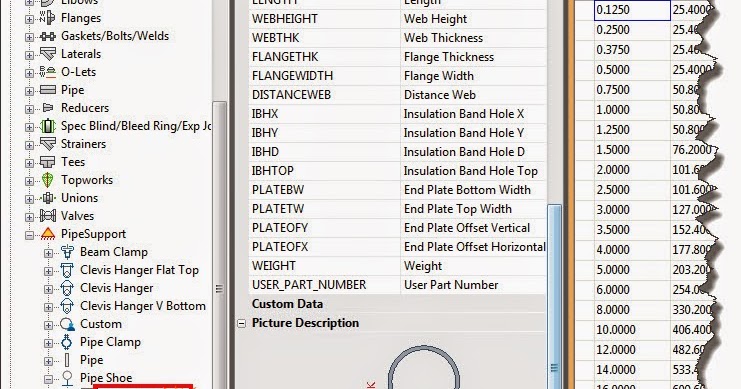
Task: Click the 10.0000 size cell
Action: 632,329
